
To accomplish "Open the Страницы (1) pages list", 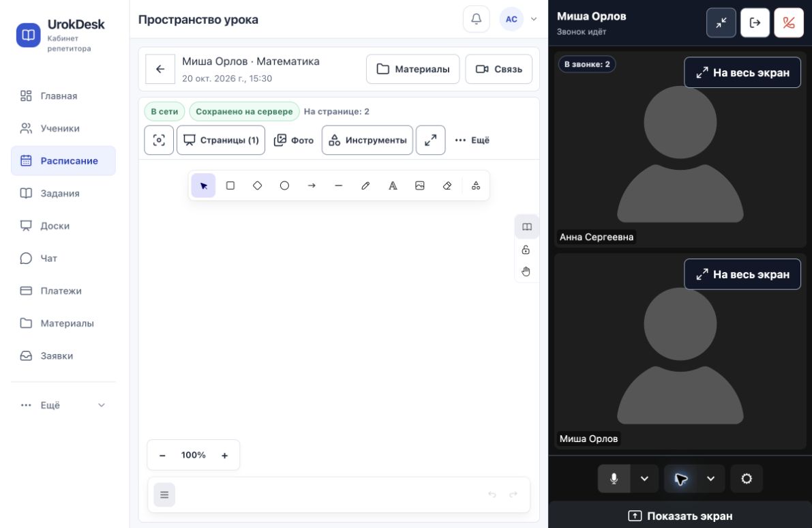I will 221,140.
